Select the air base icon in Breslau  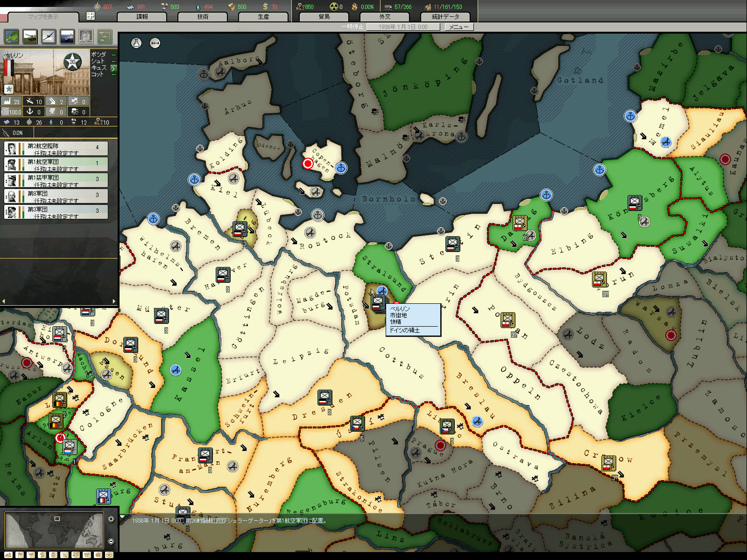click(477, 421)
